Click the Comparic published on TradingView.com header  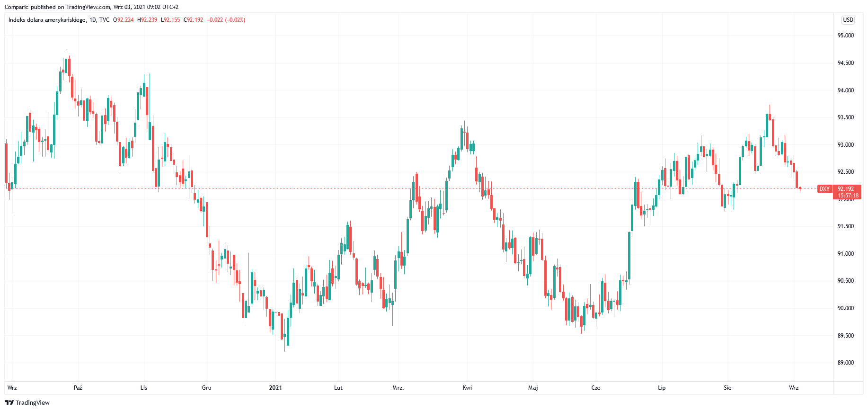58,7
